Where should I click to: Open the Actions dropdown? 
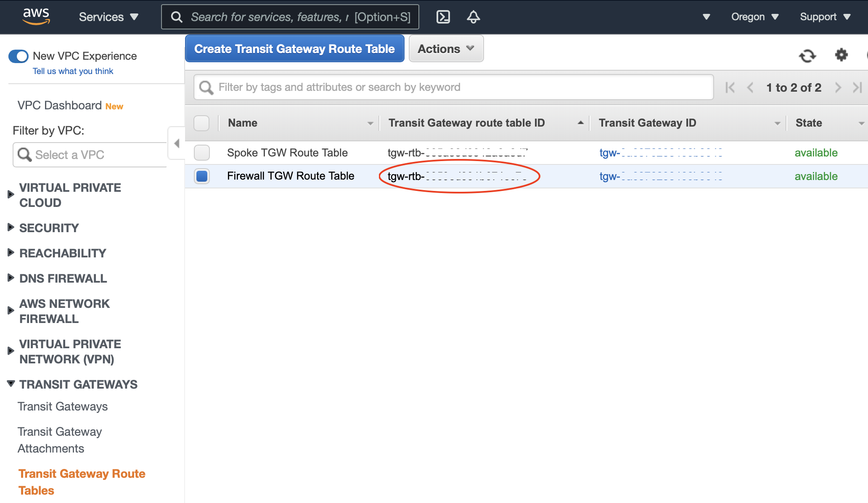tap(446, 49)
